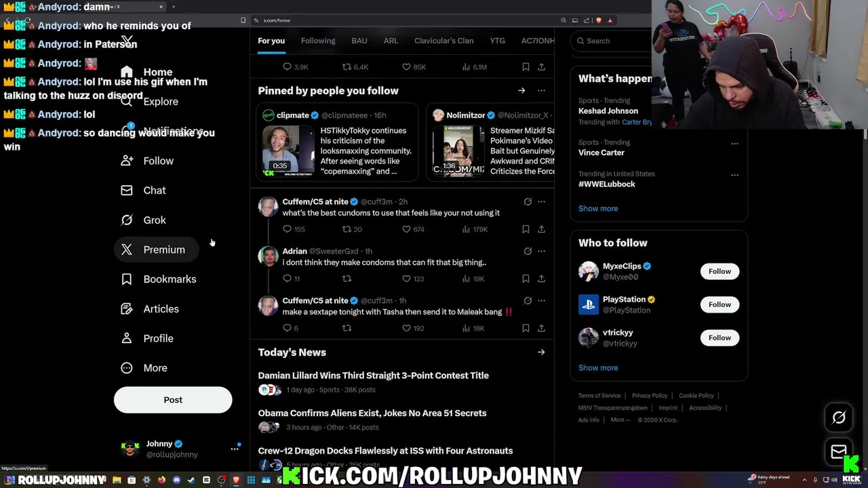Open the floating messages envelope button
Viewport: 868px width, 488px height.
(x=839, y=451)
